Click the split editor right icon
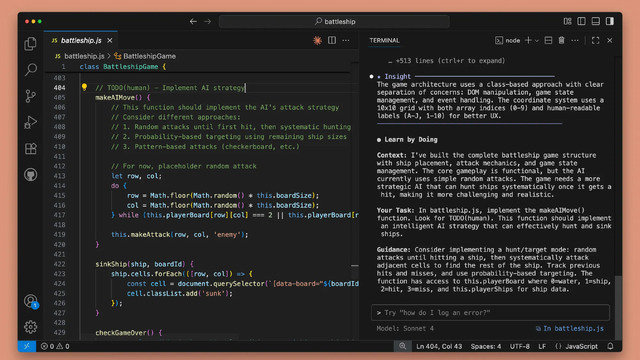 332,40
